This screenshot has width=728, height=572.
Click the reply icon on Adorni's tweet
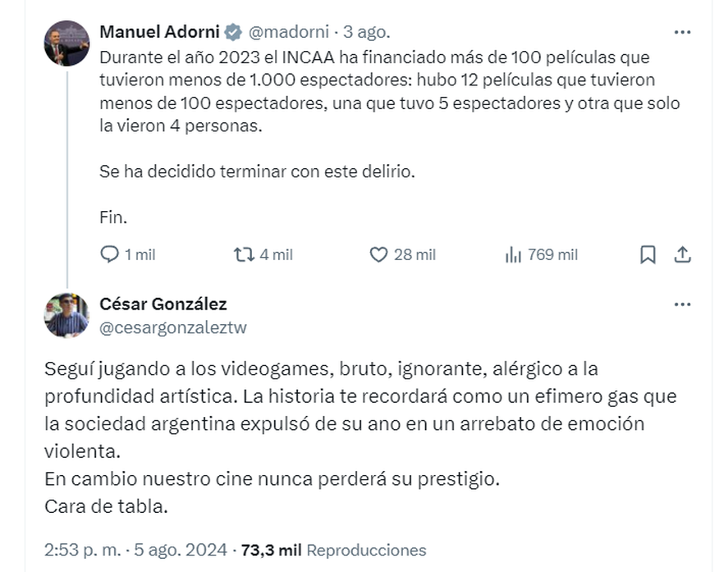tap(110, 255)
